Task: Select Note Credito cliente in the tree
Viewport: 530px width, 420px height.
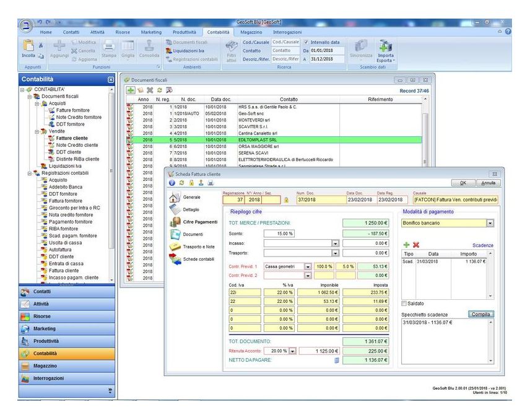Action: pos(77,145)
